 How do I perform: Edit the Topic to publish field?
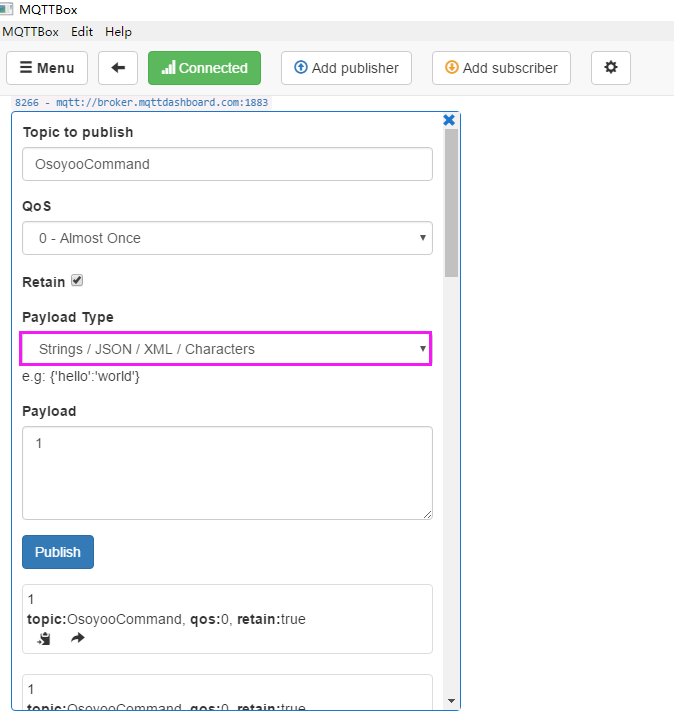(x=227, y=164)
